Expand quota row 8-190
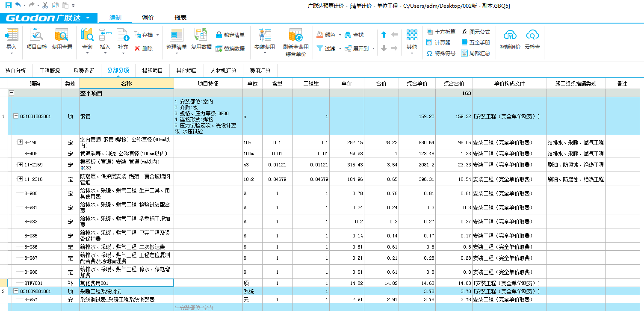 [20, 142]
